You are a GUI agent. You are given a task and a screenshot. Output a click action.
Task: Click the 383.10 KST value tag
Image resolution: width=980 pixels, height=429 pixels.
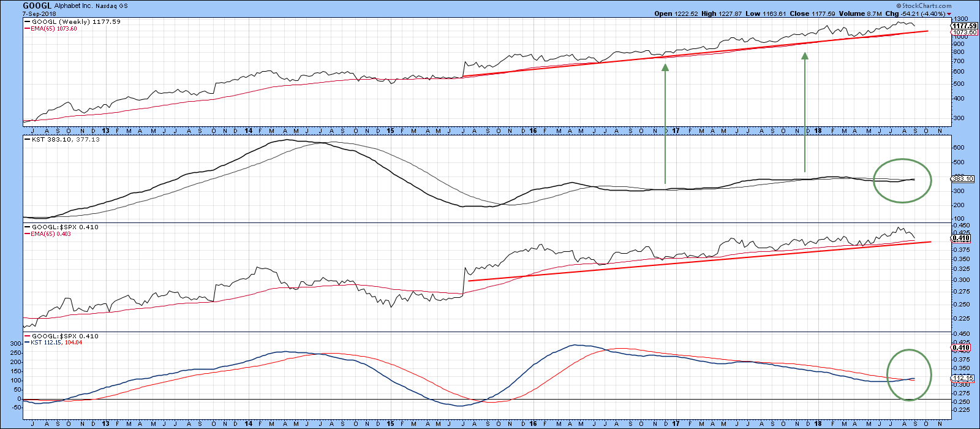(x=963, y=179)
